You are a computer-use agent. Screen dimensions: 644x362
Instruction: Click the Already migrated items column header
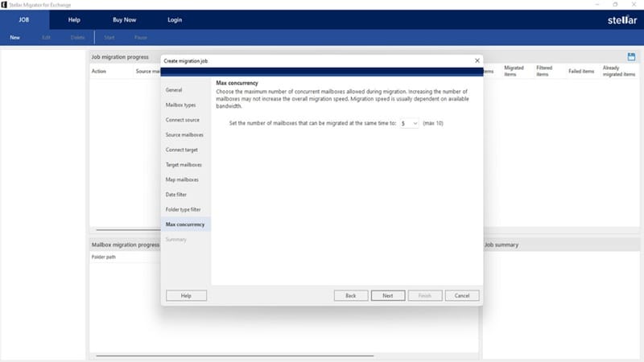(x=619, y=71)
